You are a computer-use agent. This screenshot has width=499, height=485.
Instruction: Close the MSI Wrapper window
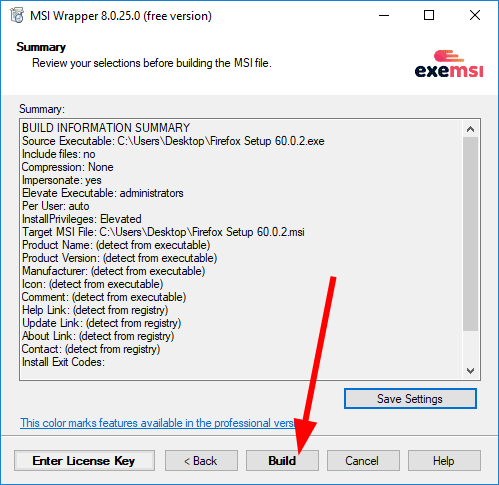coord(475,15)
